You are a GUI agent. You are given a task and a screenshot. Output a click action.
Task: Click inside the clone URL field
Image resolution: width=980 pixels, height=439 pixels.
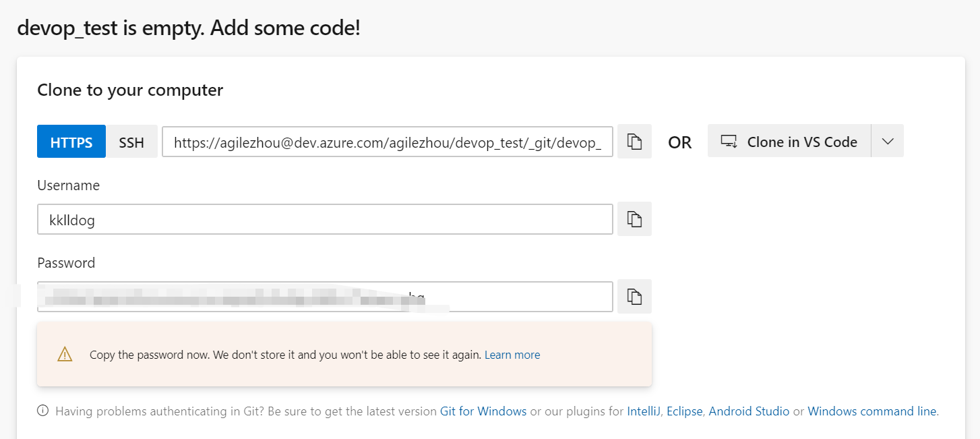pos(388,142)
